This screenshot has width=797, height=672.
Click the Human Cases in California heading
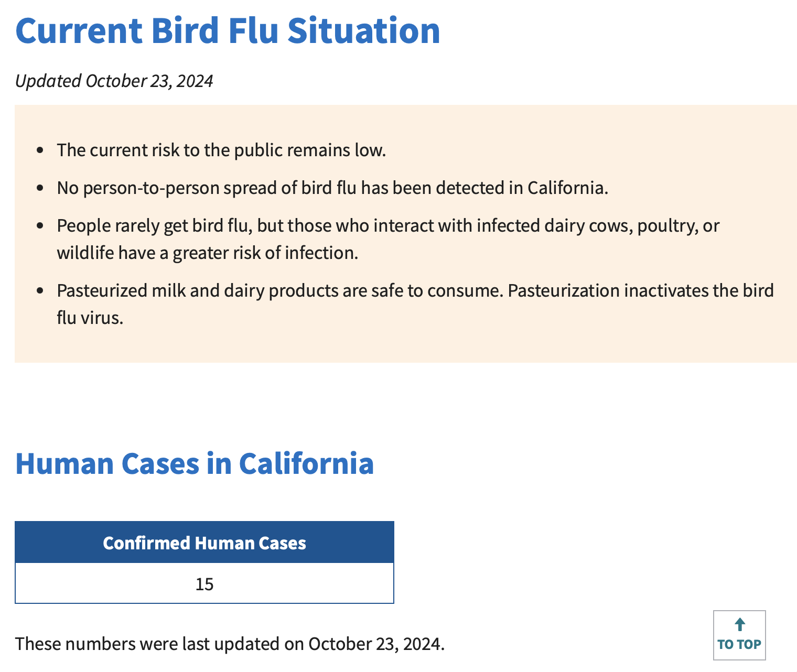195,464
